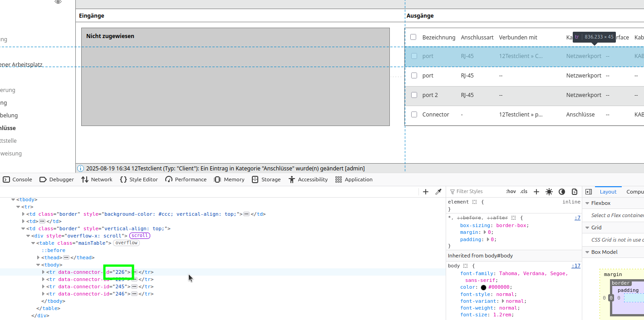Click the ellipsis badge in the tr 245 line
Viewport: 644px width, 320px height.
click(134, 286)
